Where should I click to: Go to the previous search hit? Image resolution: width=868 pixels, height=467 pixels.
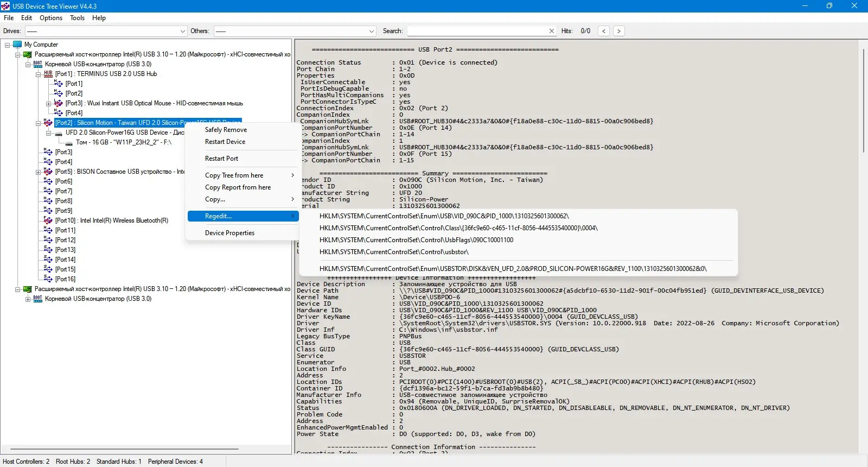pyautogui.click(x=604, y=31)
